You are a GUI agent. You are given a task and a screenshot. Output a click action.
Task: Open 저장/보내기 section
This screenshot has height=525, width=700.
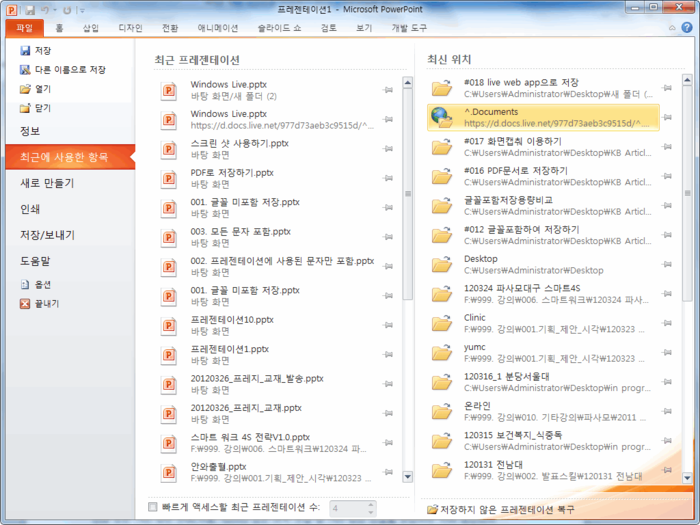tap(47, 235)
